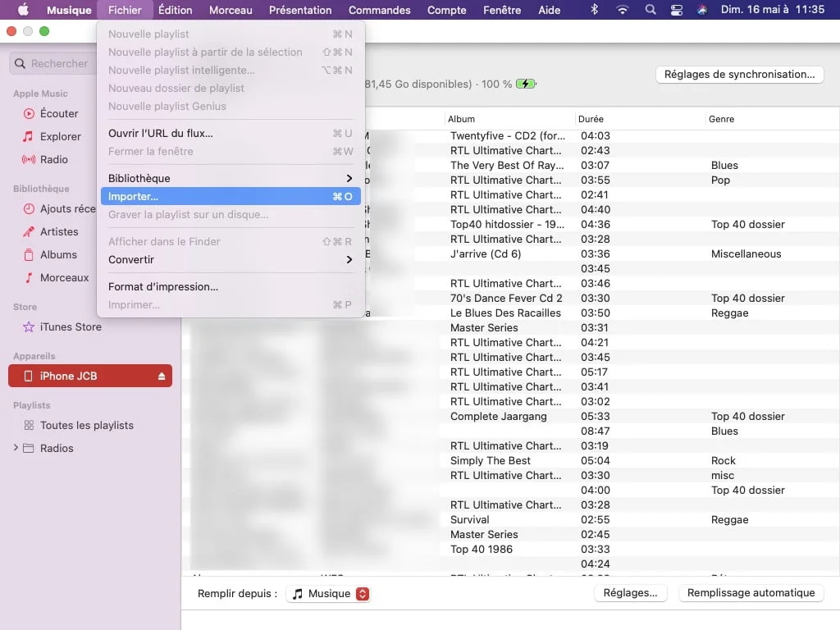This screenshot has width=840, height=630.
Task: Click the Top 40 1986 album cell
Action: click(x=481, y=549)
